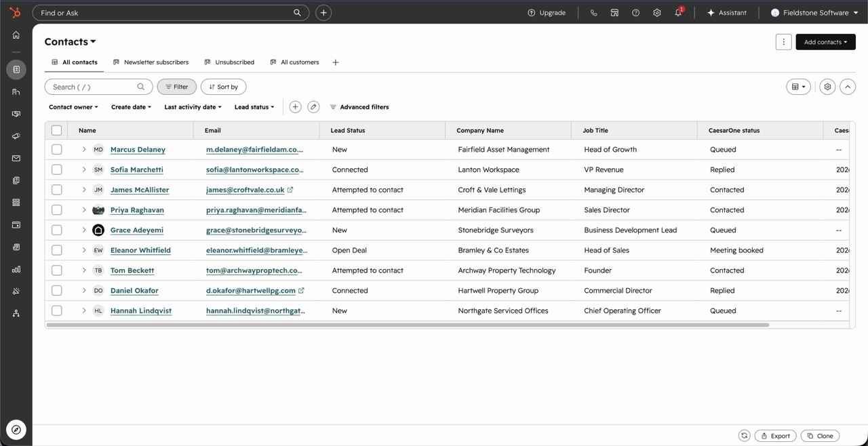Screen dimensions: 868x446
Task: Check the box for Priya Raghavan
Action: pyautogui.click(x=57, y=210)
